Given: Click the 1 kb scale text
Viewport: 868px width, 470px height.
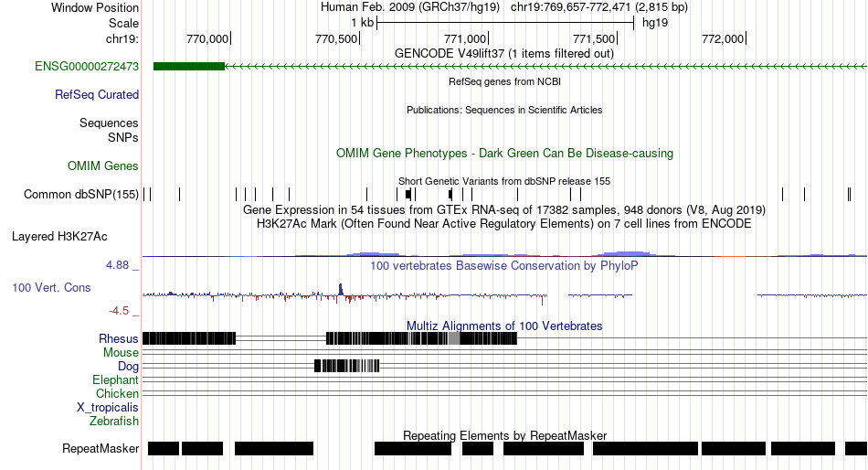Looking at the screenshot, I should [x=363, y=23].
